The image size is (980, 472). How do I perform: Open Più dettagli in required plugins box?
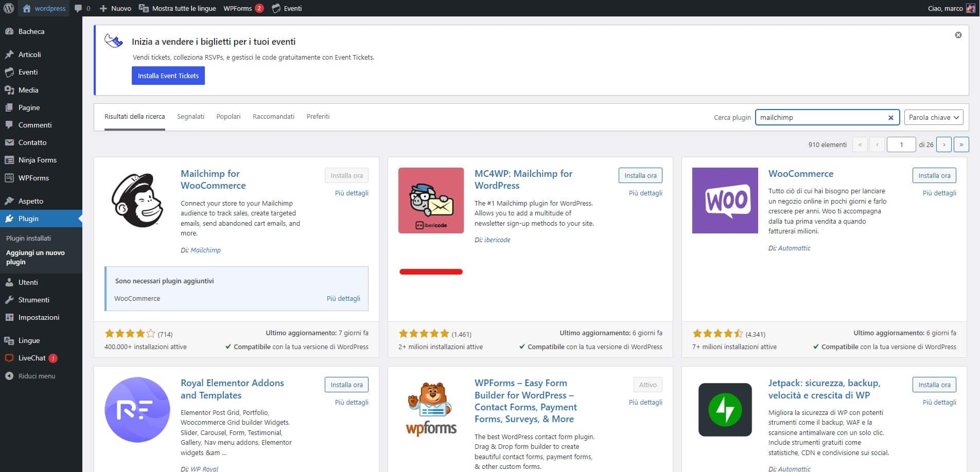pyautogui.click(x=343, y=299)
